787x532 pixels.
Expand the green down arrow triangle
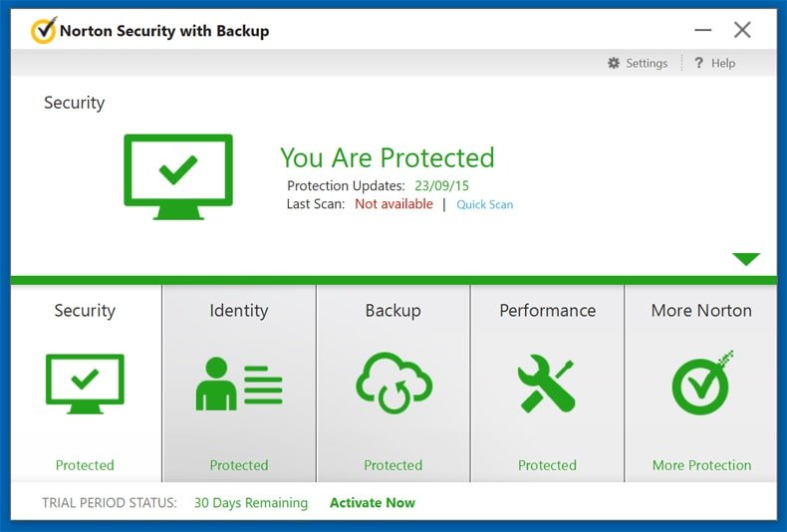[746, 259]
